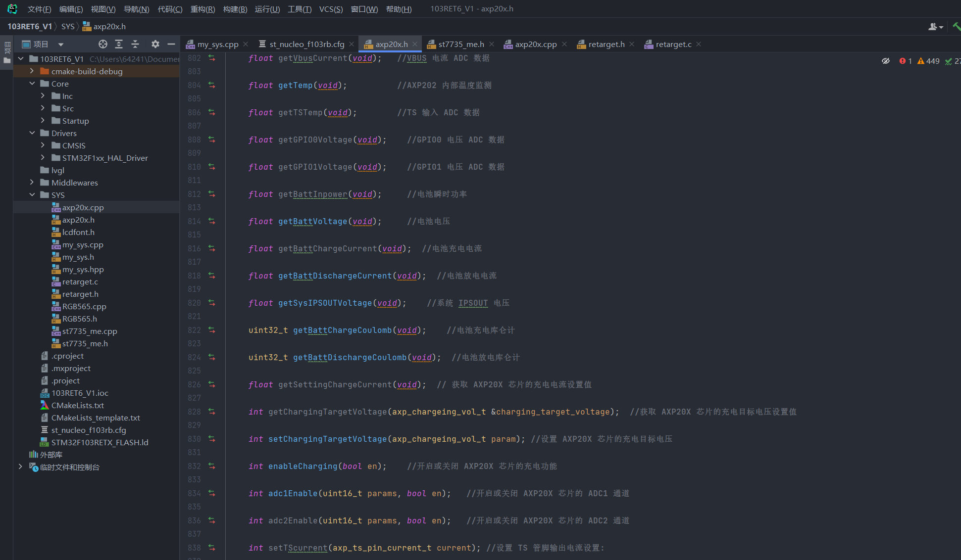Collapse the 103RET6_V1 root folder
This screenshot has height=560, width=961.
pyautogui.click(x=21, y=59)
